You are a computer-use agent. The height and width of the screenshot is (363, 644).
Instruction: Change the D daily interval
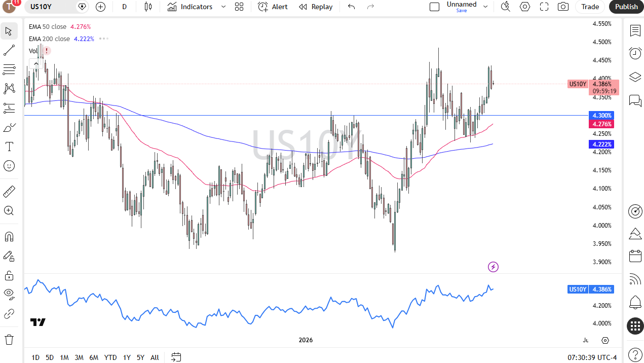click(124, 7)
